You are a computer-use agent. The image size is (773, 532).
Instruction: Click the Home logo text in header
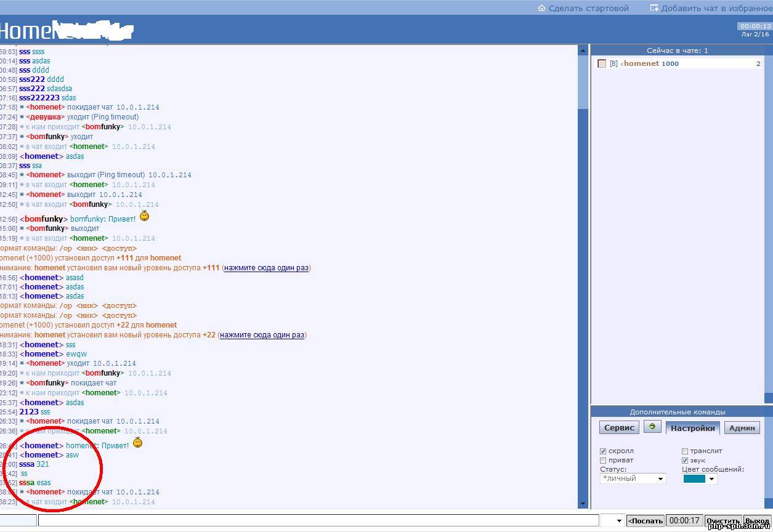tap(25, 30)
